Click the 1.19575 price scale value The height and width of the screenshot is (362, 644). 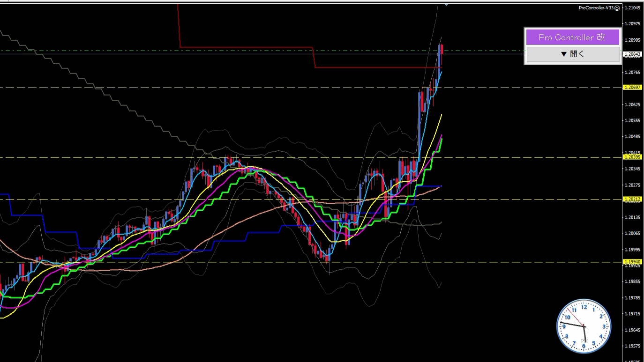[x=633, y=346]
